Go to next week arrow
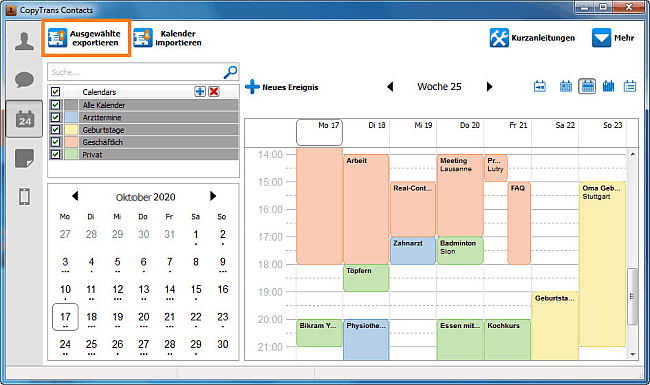The image size is (650, 385). pos(489,87)
